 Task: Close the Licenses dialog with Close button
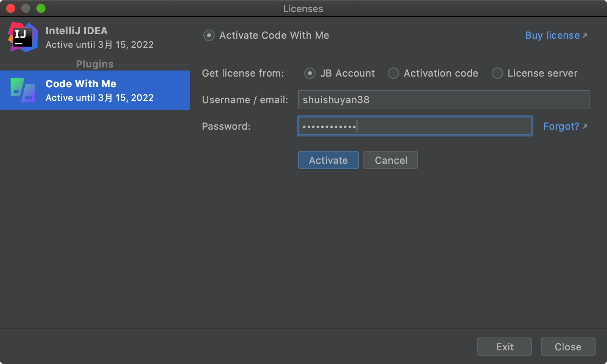coord(568,347)
